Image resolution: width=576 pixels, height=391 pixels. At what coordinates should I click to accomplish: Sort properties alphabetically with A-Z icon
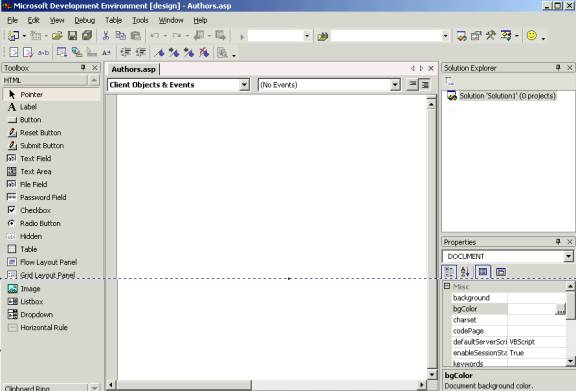click(x=465, y=272)
